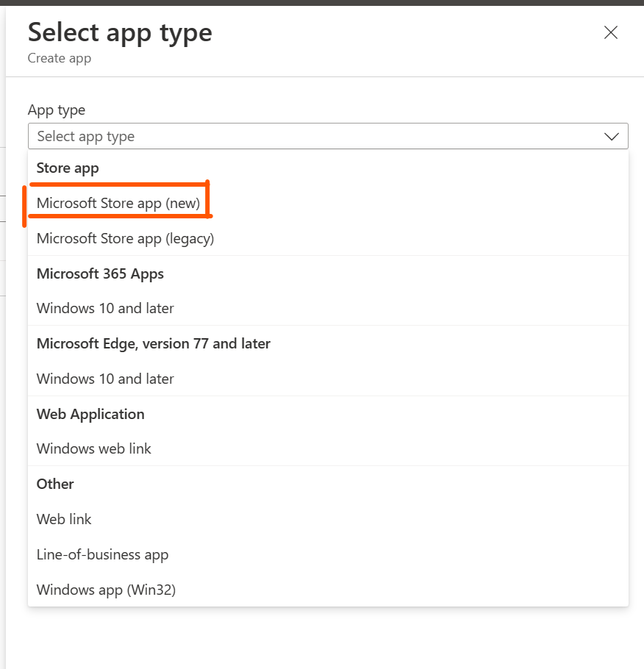644x669 pixels.
Task: Click the App type dropdown chevron arrow
Action: [611, 137]
